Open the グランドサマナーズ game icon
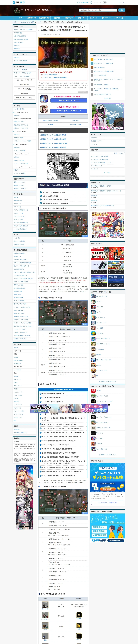The width and height of the screenshot is (138, 644). (x=93, y=371)
